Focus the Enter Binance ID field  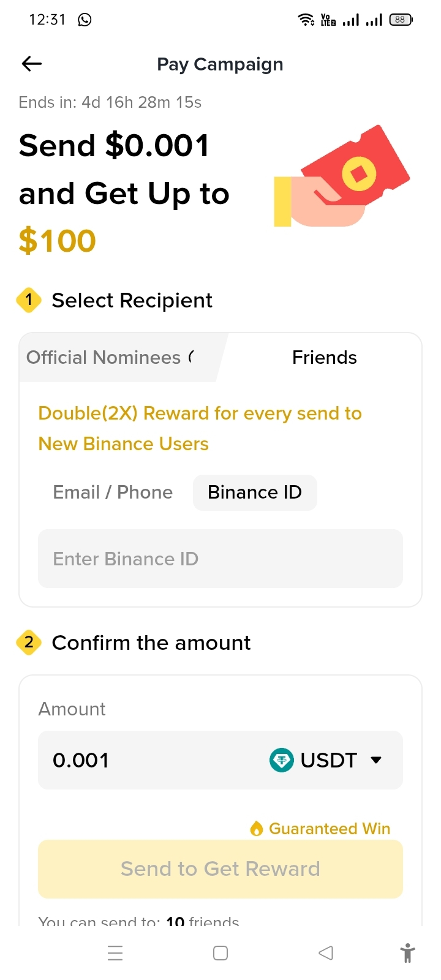pyautogui.click(x=221, y=559)
